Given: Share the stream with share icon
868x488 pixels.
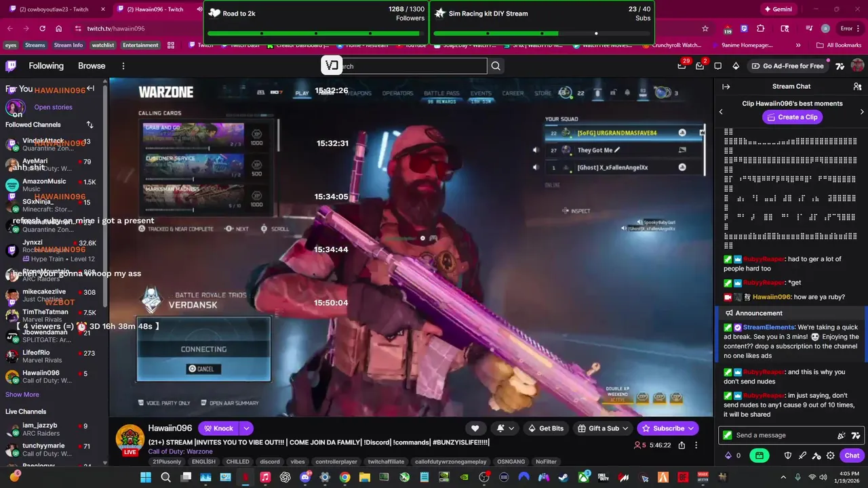Looking at the screenshot, I should pos(682,445).
